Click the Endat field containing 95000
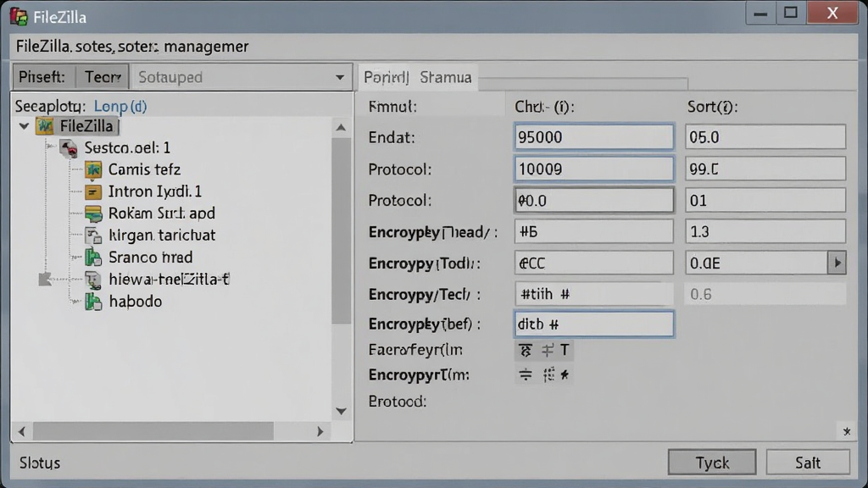868x488 pixels. (594, 137)
